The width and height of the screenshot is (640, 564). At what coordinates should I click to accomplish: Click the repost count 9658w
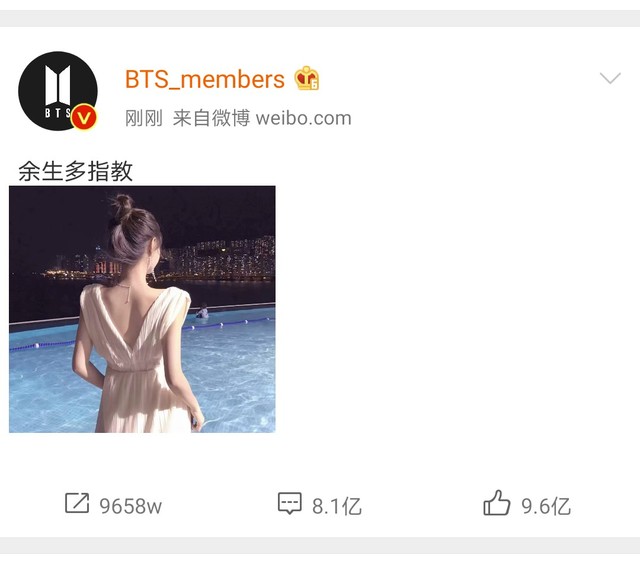pyautogui.click(x=131, y=506)
